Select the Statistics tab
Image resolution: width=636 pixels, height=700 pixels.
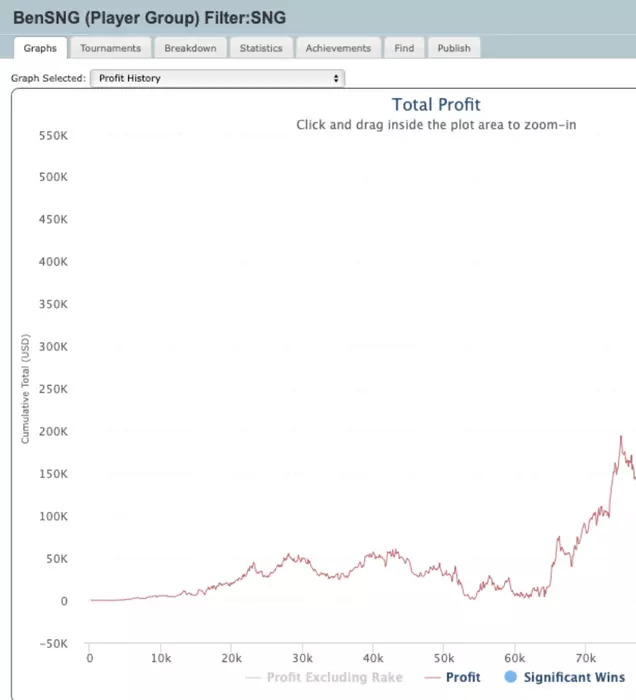[261, 48]
